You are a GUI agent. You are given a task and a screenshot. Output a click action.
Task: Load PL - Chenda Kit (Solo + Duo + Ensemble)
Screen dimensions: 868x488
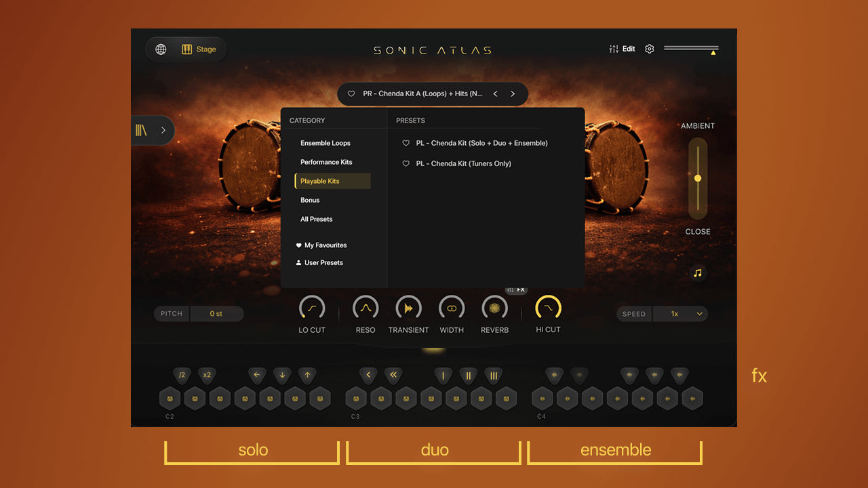[482, 143]
